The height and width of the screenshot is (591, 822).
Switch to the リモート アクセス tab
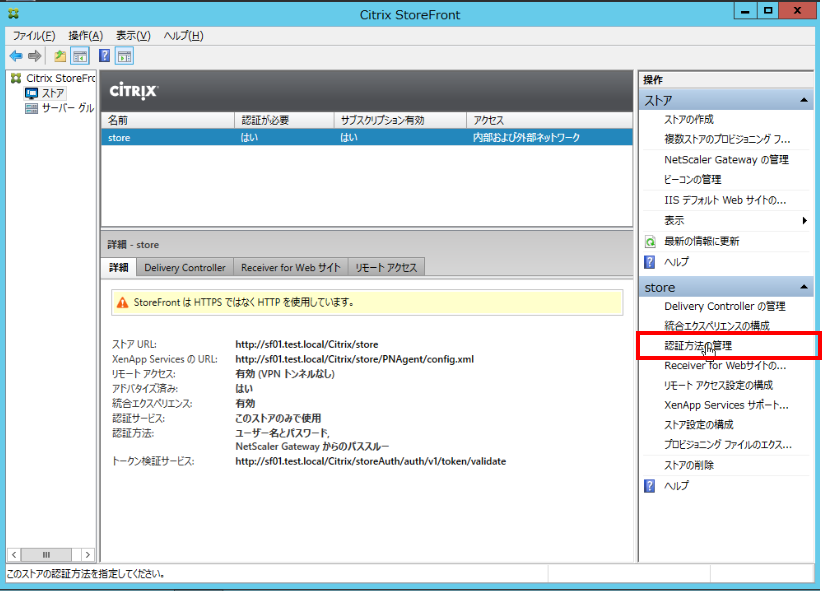pos(386,267)
